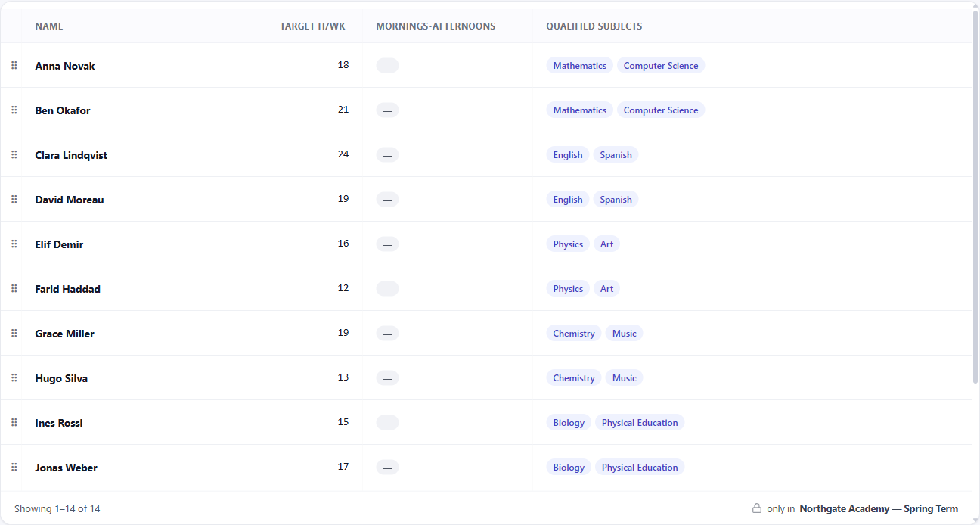
Task: Click Farid Haddad's Physics tag
Action: (568, 289)
